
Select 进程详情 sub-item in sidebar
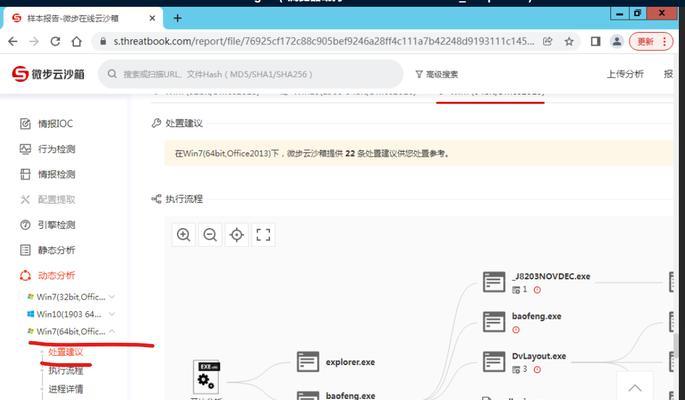point(66,389)
